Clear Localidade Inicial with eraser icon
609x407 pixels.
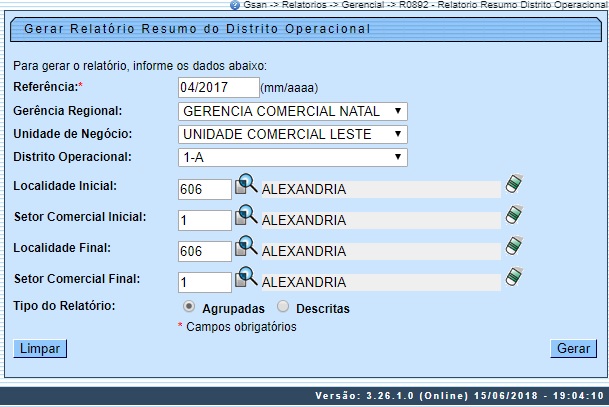coord(514,184)
